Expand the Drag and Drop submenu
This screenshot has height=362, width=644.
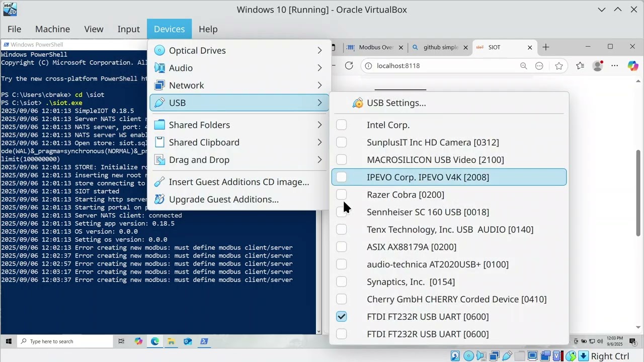click(x=239, y=160)
